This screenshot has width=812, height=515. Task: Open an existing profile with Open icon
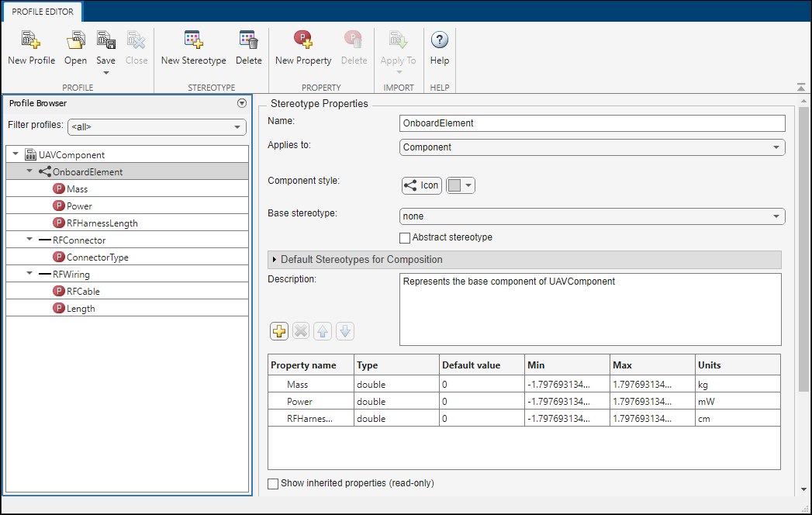point(75,41)
